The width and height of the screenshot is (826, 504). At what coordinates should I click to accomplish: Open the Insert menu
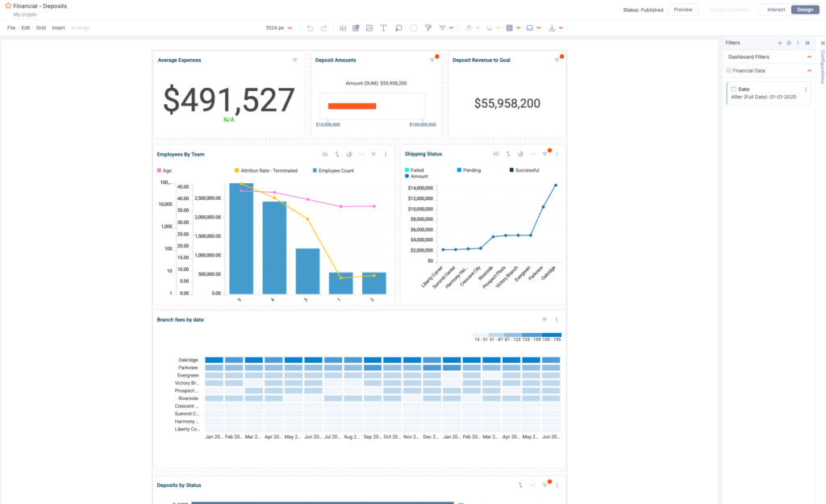point(58,27)
